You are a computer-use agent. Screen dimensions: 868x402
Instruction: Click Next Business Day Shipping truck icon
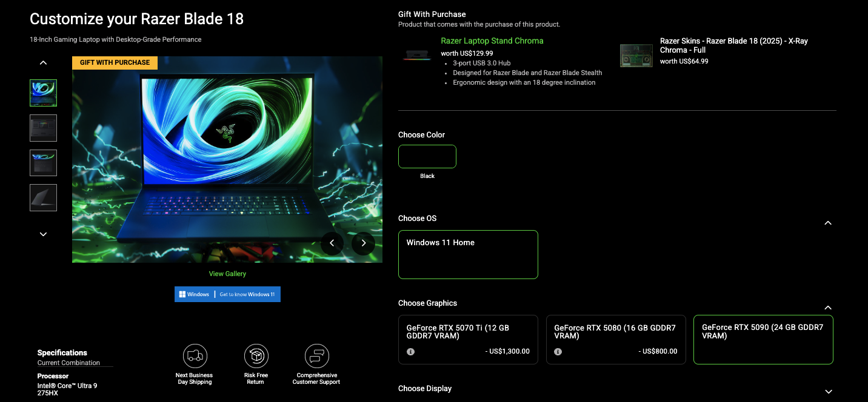coord(195,356)
